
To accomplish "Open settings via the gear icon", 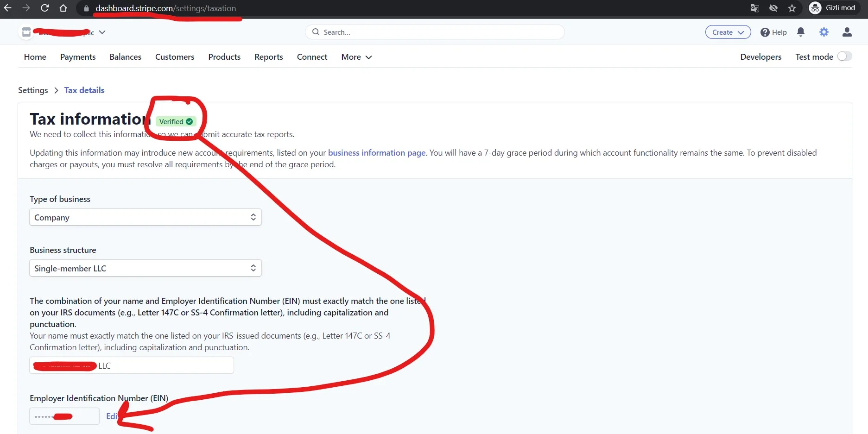I will click(824, 32).
